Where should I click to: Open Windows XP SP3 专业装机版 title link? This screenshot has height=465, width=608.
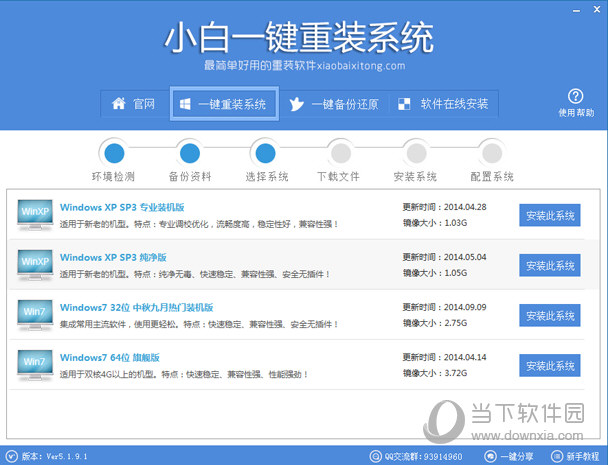(x=122, y=207)
